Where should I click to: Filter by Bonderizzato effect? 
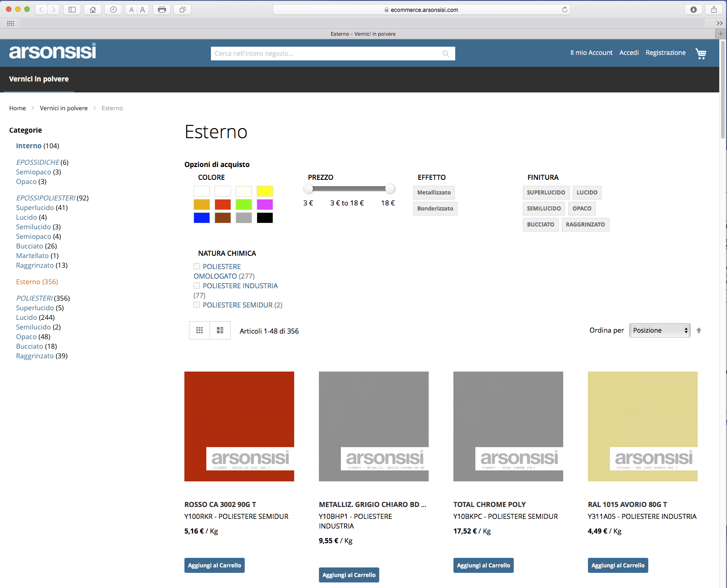435,209
